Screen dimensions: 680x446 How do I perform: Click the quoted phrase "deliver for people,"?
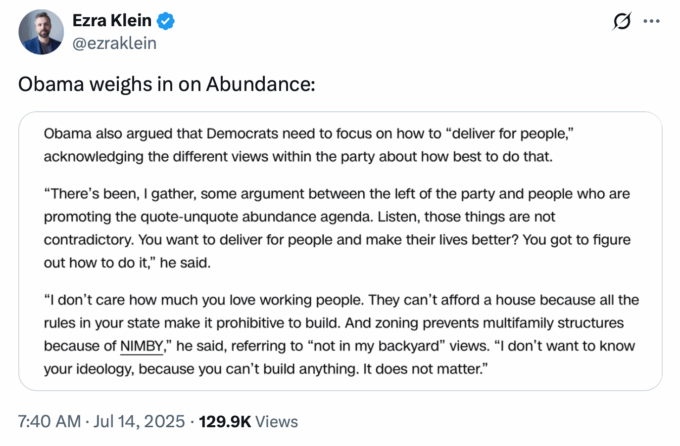click(510, 134)
